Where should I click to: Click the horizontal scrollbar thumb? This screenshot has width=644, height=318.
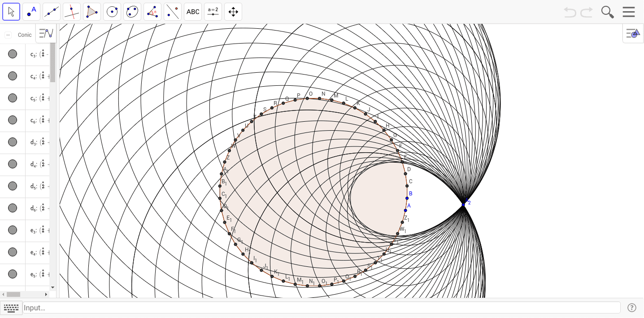[x=13, y=294]
